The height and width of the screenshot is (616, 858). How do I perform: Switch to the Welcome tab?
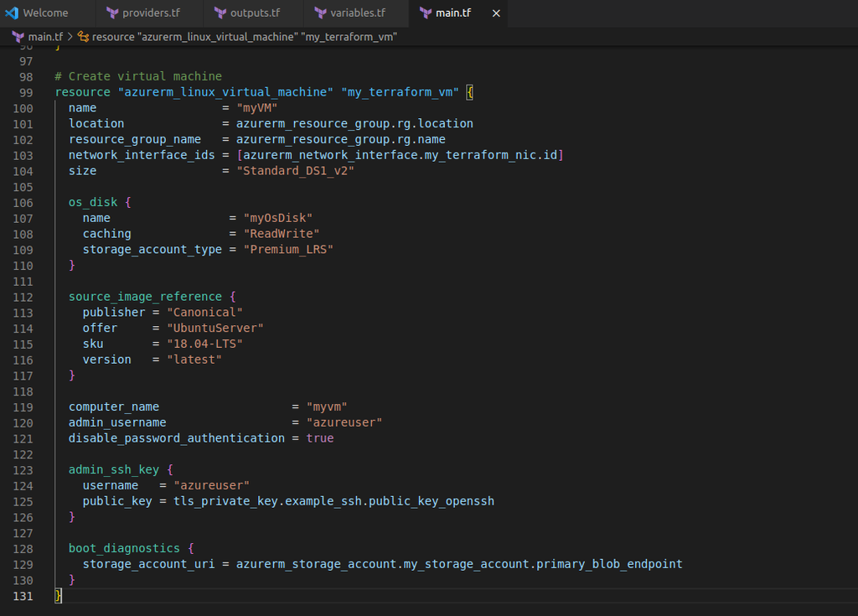pos(46,13)
